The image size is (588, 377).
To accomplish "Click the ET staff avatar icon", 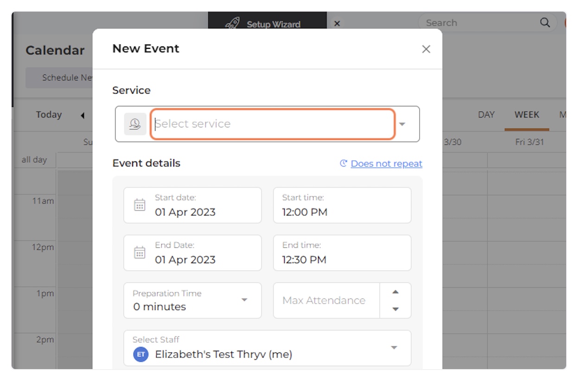I will pyautogui.click(x=141, y=354).
